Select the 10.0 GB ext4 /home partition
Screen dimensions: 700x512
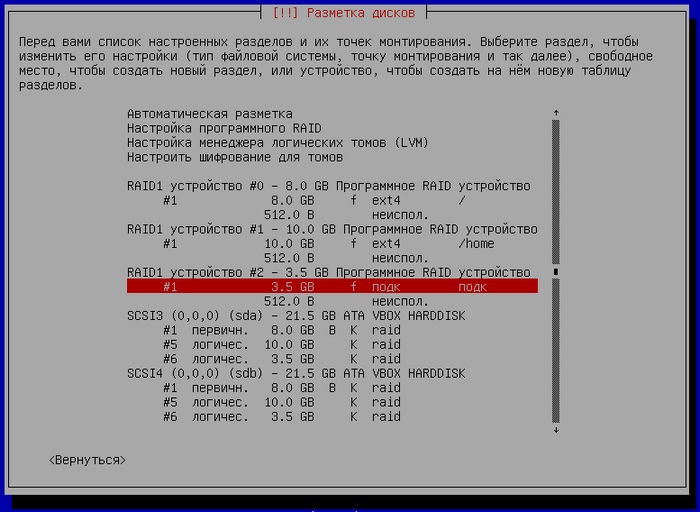(328, 243)
